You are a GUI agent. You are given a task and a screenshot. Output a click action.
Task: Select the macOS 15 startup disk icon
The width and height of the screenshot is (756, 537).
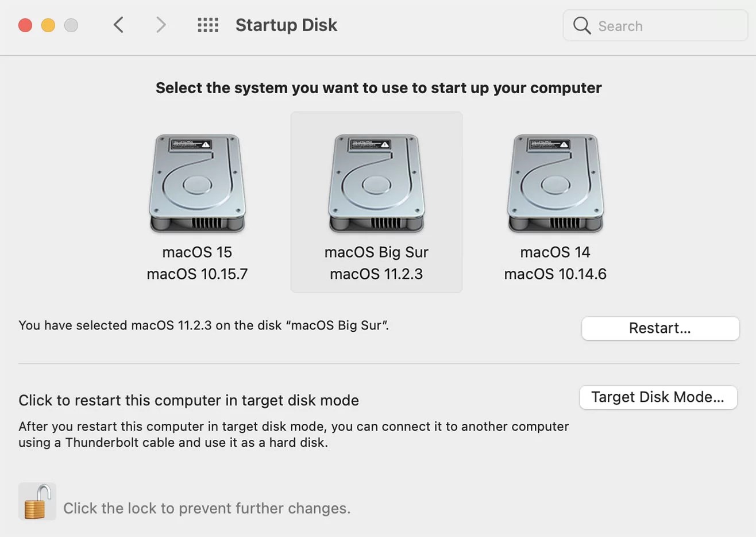pyautogui.click(x=197, y=183)
